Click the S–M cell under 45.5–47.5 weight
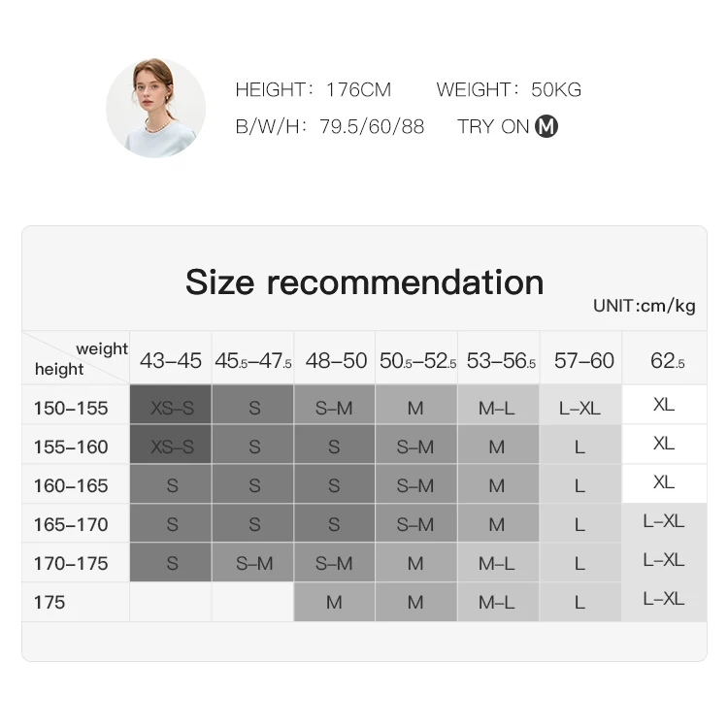Viewport: 728px width, 728px height. point(254,563)
